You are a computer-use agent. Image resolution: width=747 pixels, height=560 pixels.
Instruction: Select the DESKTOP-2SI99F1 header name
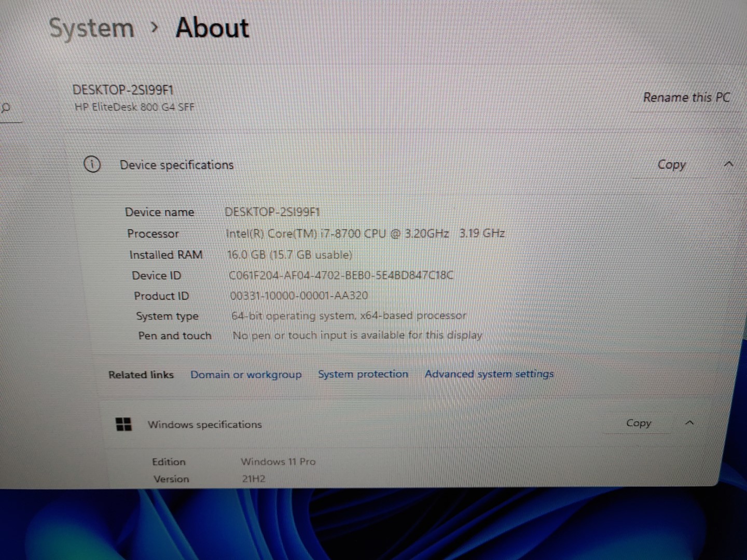pyautogui.click(x=123, y=90)
